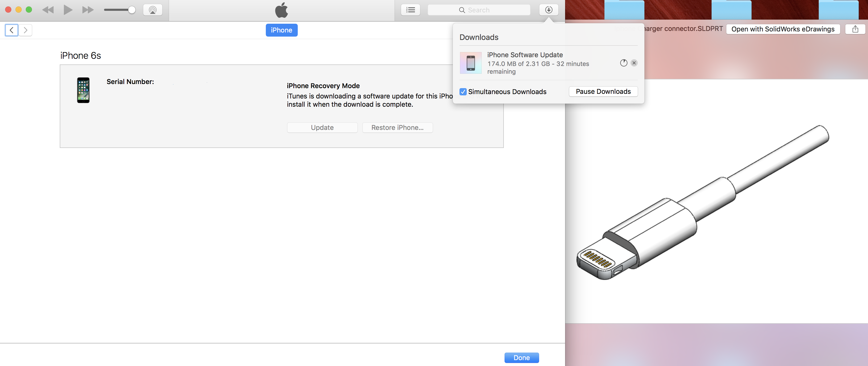Click the play button in iTunes
Screen dimensions: 868x366
[68, 10]
